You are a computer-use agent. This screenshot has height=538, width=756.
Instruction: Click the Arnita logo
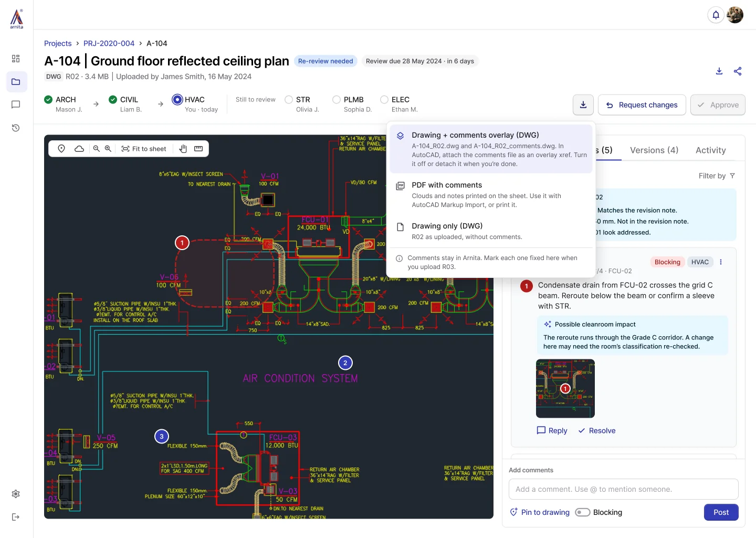click(17, 18)
